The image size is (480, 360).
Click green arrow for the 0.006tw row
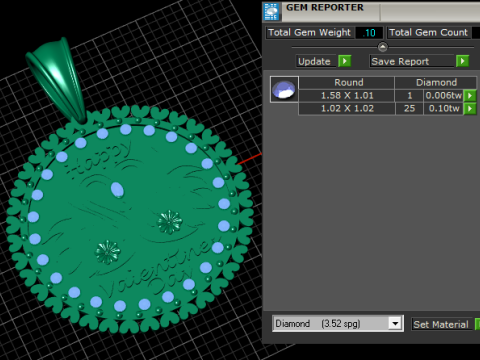click(x=470, y=96)
